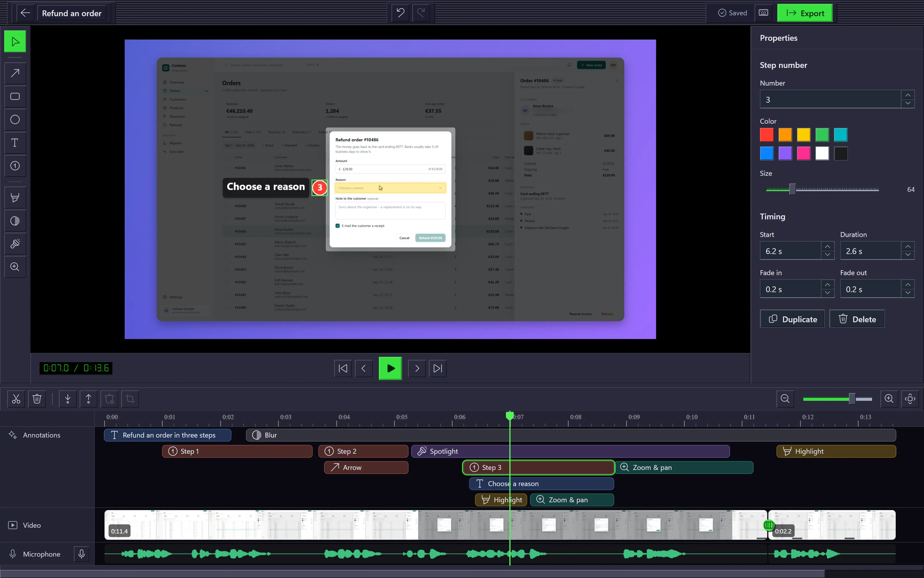This screenshot has height=578, width=924.
Task: Fit timeline to view icon
Action: [x=910, y=399]
